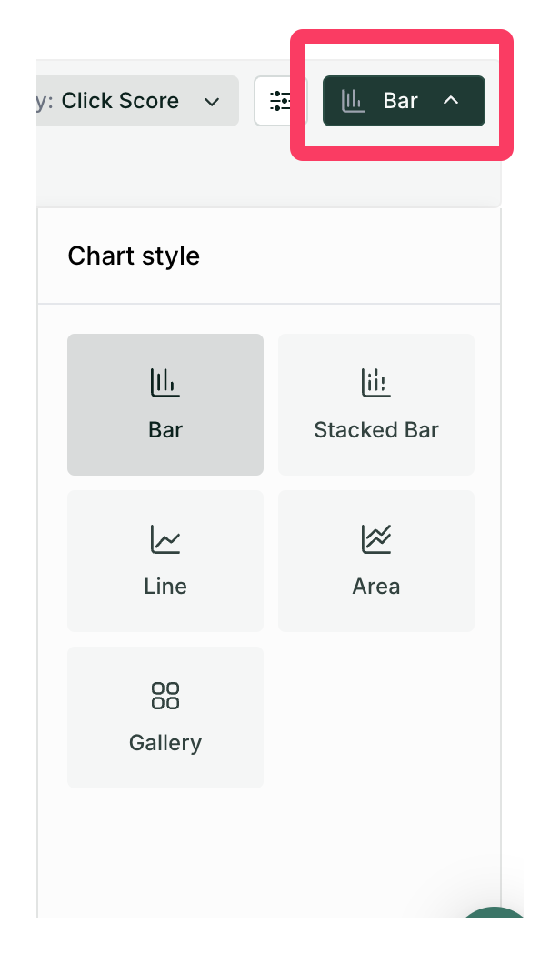Switch chart style to Stacked Bar label

pyautogui.click(x=375, y=430)
